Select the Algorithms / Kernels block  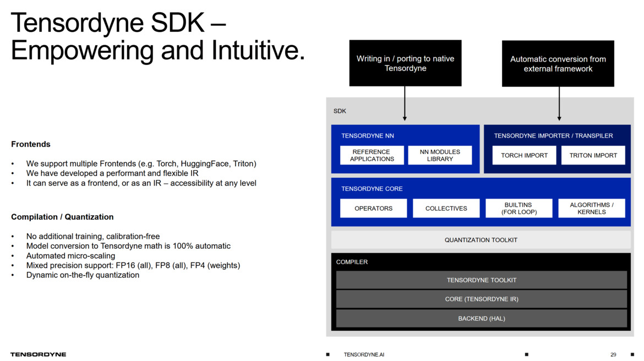click(591, 209)
